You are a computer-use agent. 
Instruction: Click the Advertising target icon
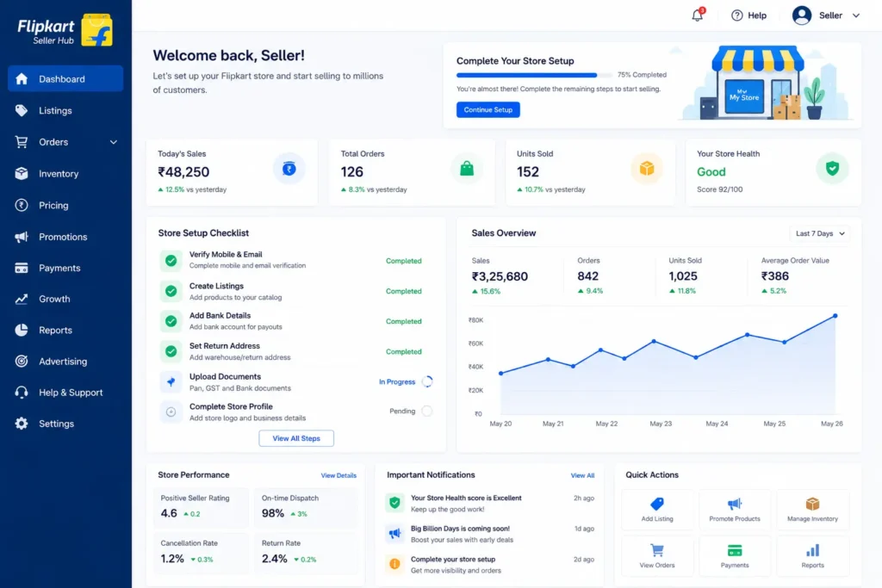click(x=22, y=361)
